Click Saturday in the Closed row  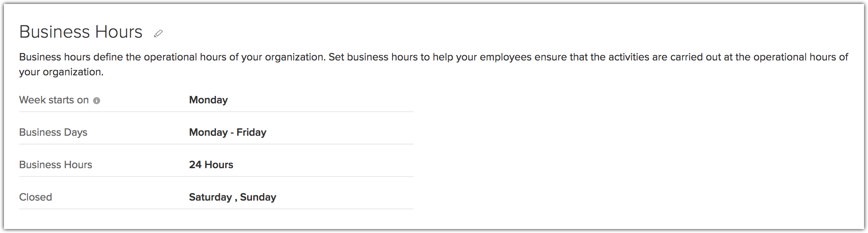(x=210, y=198)
